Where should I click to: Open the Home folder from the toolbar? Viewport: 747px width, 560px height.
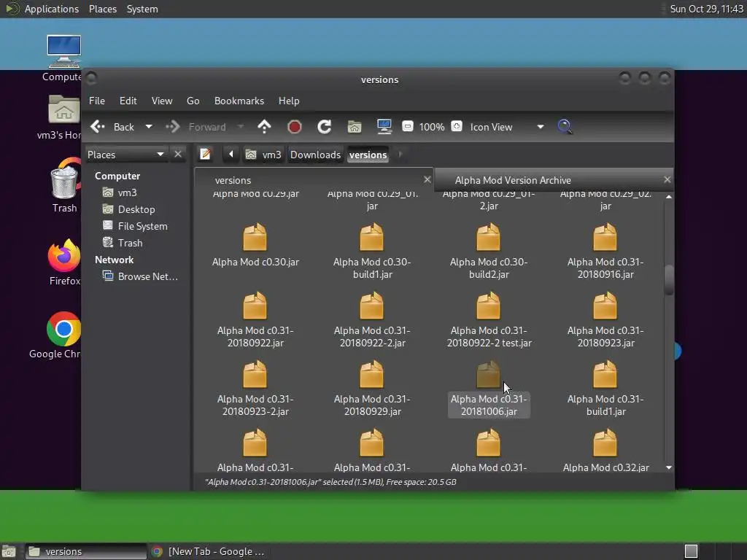pos(355,127)
